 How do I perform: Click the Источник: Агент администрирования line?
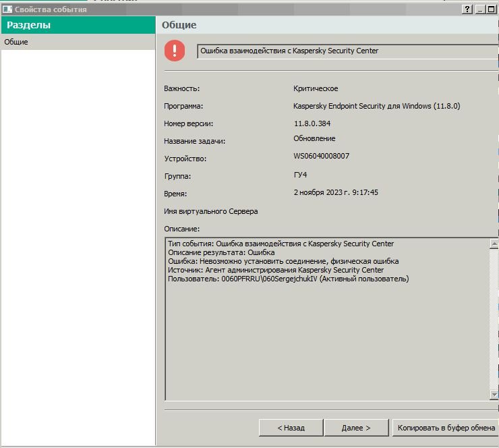[276, 270]
